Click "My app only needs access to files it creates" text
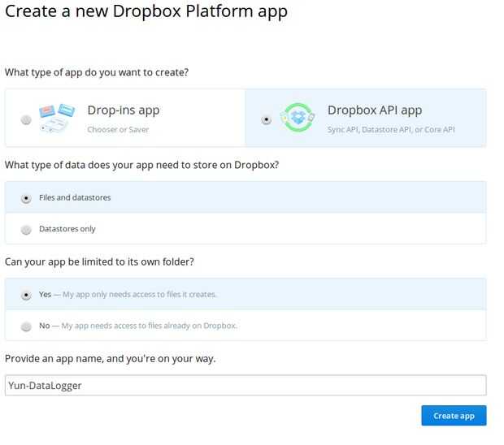Viewport: 504px width, 445px height. click(140, 294)
